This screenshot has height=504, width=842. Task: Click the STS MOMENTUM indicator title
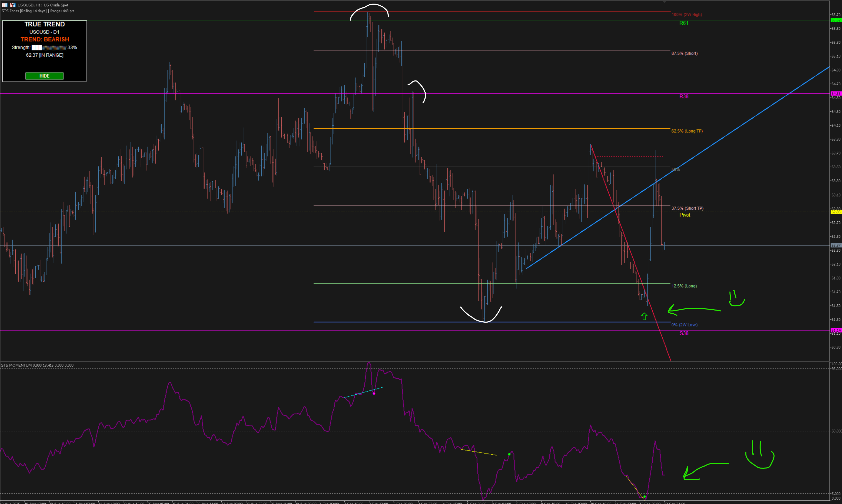tap(16, 365)
